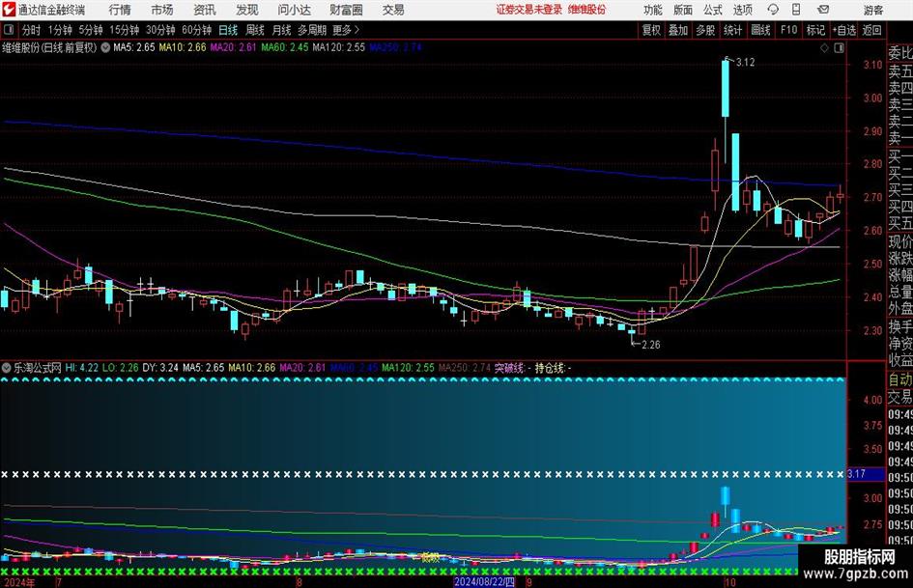
Task: Switch to 30分钟 period
Action: (x=160, y=30)
